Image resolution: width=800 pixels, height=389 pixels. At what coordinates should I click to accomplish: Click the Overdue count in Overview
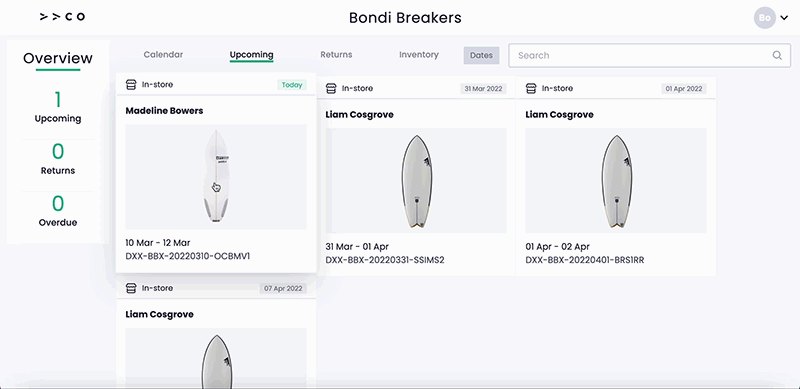[x=58, y=204]
